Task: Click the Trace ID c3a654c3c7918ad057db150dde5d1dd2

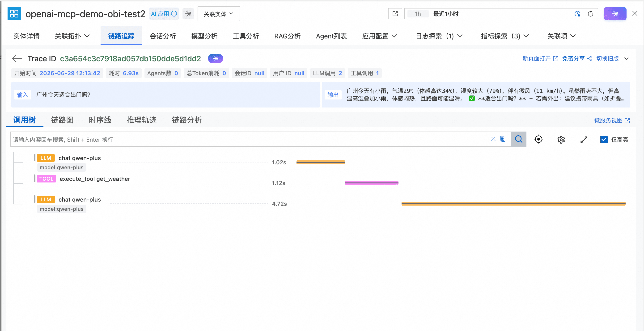Action: point(130,58)
